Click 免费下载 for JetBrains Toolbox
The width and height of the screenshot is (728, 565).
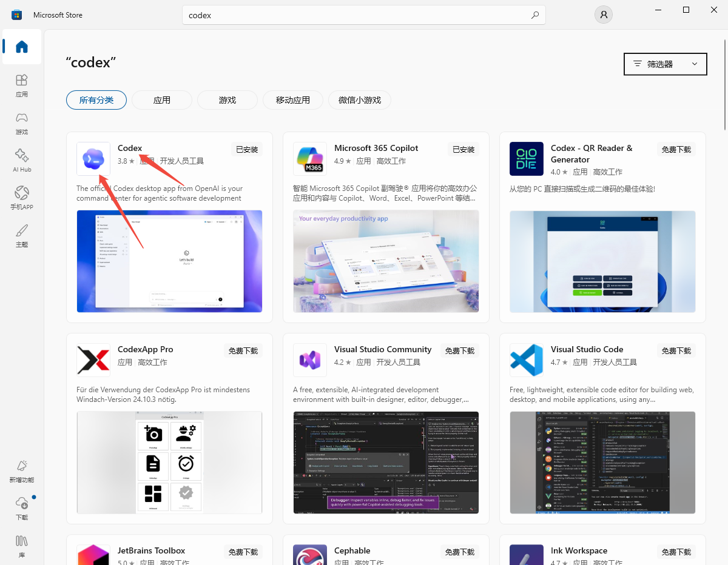(243, 552)
